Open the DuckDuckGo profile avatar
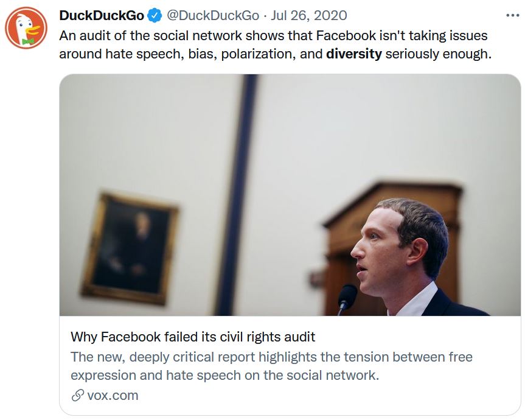The height and width of the screenshot is (420, 525). click(x=26, y=29)
